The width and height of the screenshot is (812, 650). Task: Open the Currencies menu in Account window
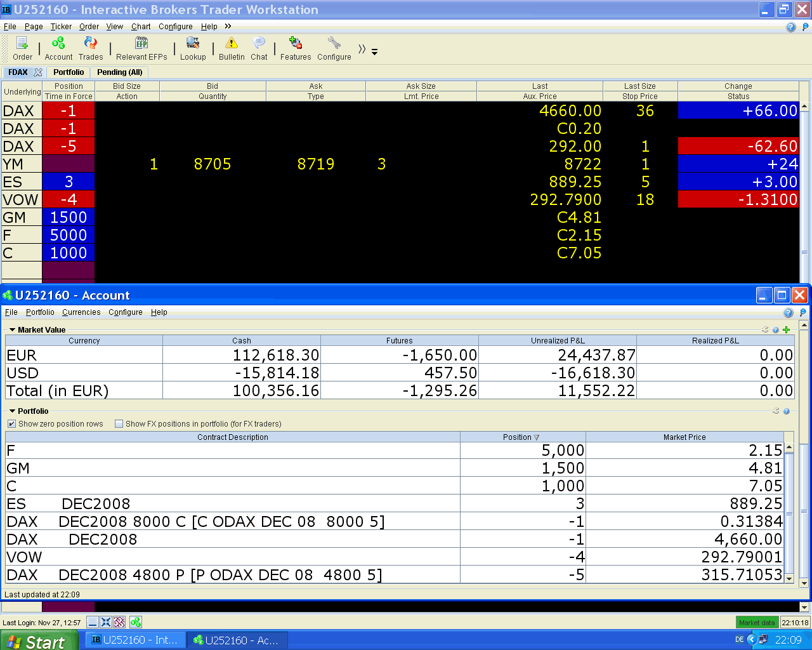(81, 312)
